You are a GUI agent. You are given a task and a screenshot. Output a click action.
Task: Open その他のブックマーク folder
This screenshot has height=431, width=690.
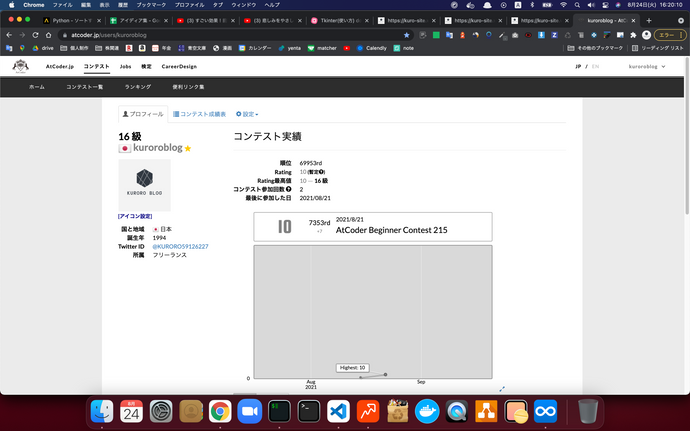(x=595, y=48)
